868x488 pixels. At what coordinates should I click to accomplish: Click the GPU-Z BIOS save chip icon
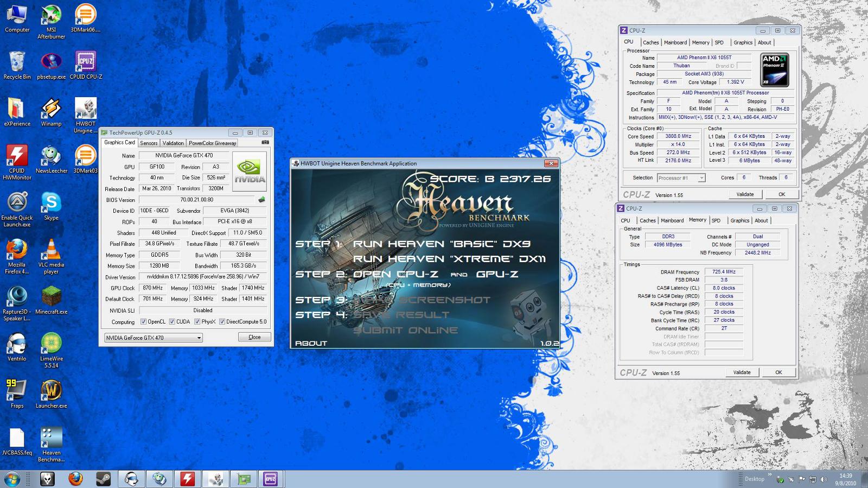[261, 200]
